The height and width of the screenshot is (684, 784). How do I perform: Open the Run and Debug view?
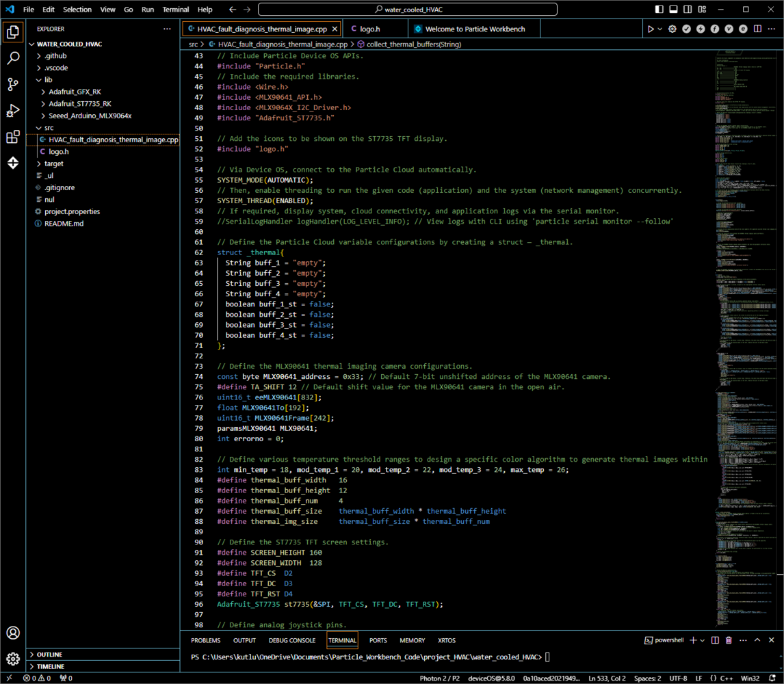[13, 111]
